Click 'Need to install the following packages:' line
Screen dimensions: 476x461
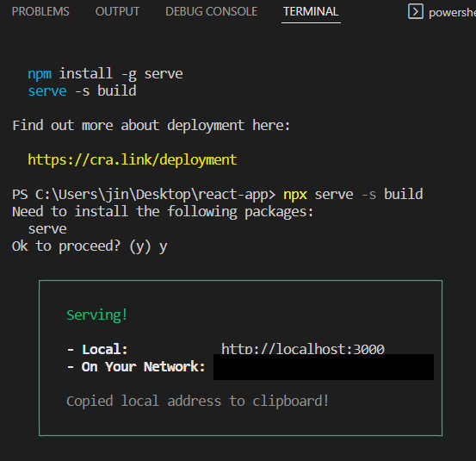point(163,211)
